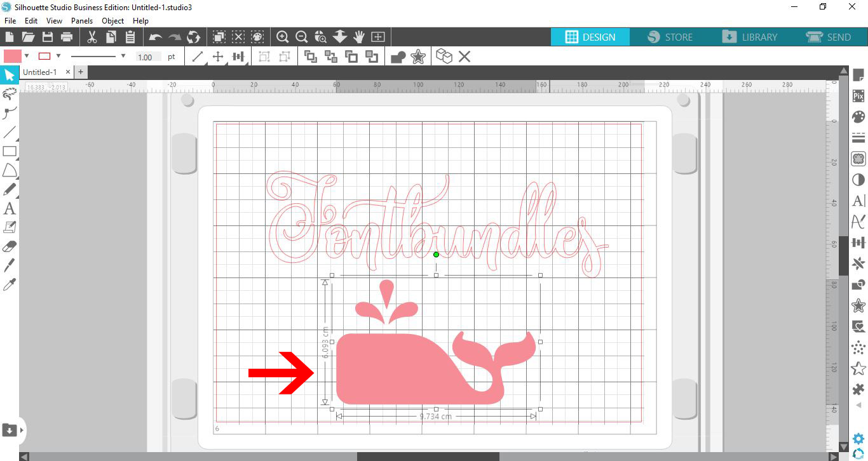Switch to the STORE tab
868x461 pixels.
click(x=670, y=37)
